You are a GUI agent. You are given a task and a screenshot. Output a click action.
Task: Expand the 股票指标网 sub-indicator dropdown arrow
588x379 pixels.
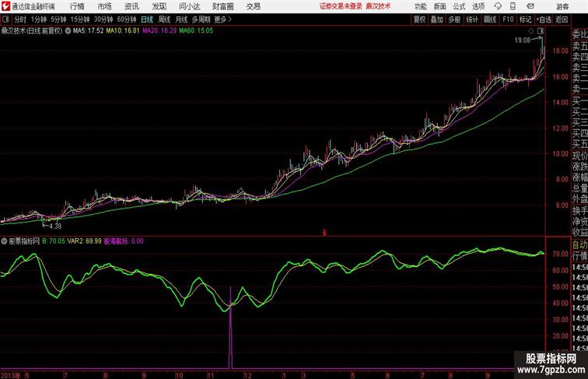[4, 241]
